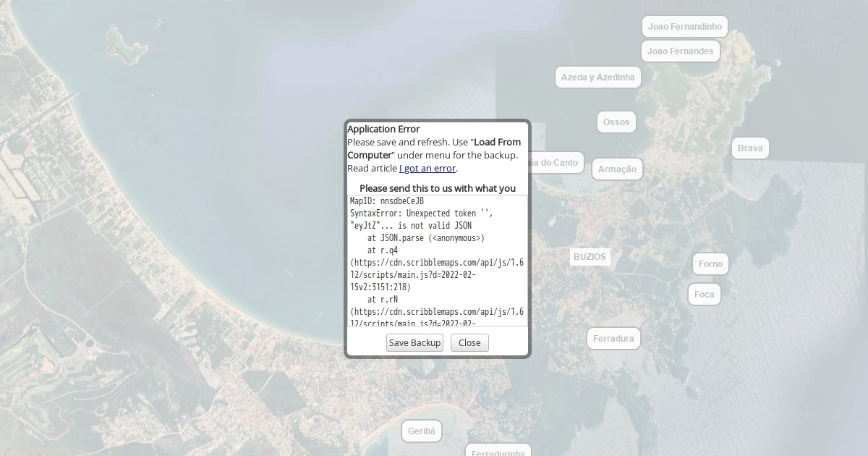Open the "I got an error" article link

click(427, 168)
